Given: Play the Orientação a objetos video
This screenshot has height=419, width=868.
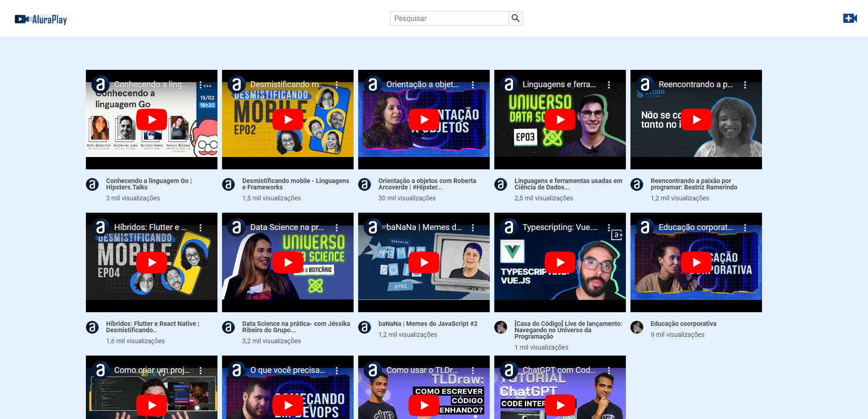Looking at the screenshot, I should coord(424,120).
